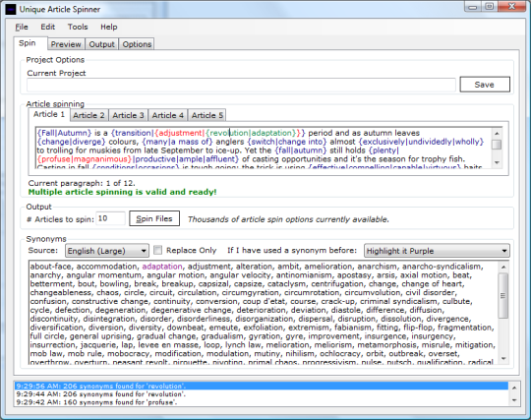Click the synonym 'metamorphosis' in the list

coord(386,345)
